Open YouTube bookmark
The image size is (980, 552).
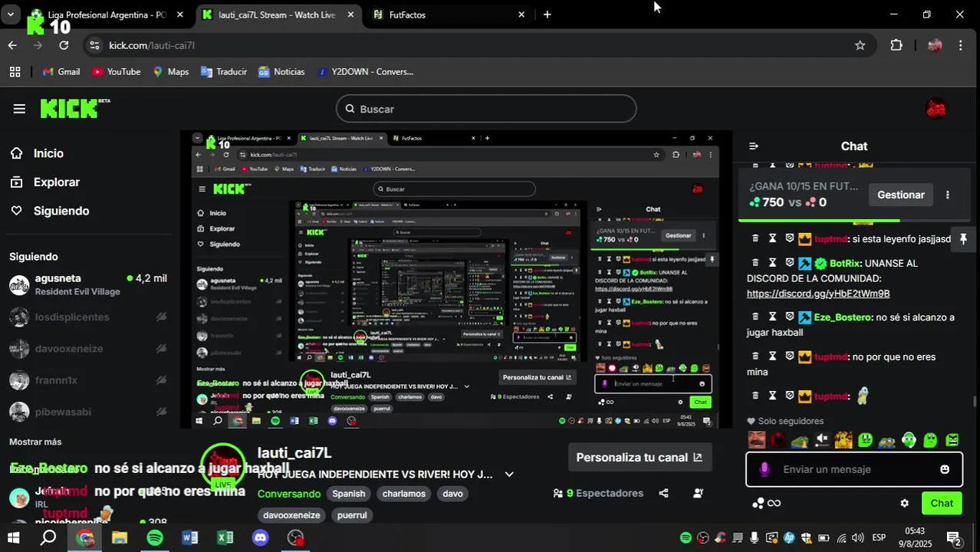coord(116,71)
